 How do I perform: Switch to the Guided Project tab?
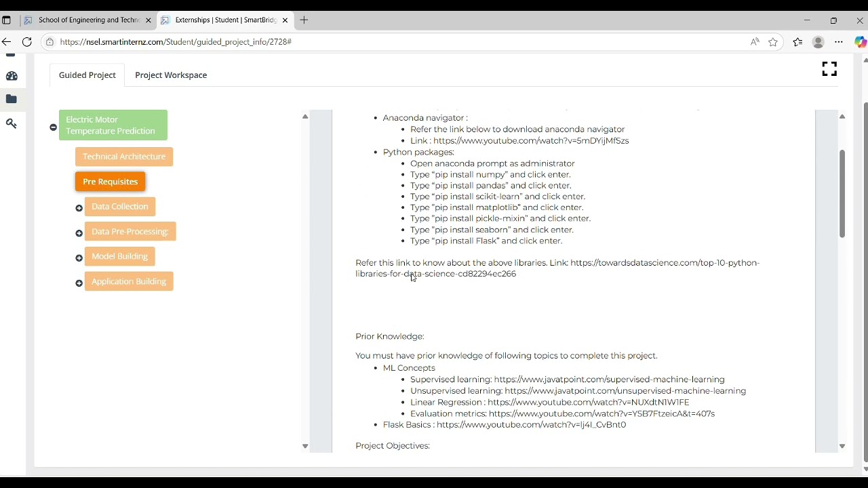pyautogui.click(x=87, y=75)
